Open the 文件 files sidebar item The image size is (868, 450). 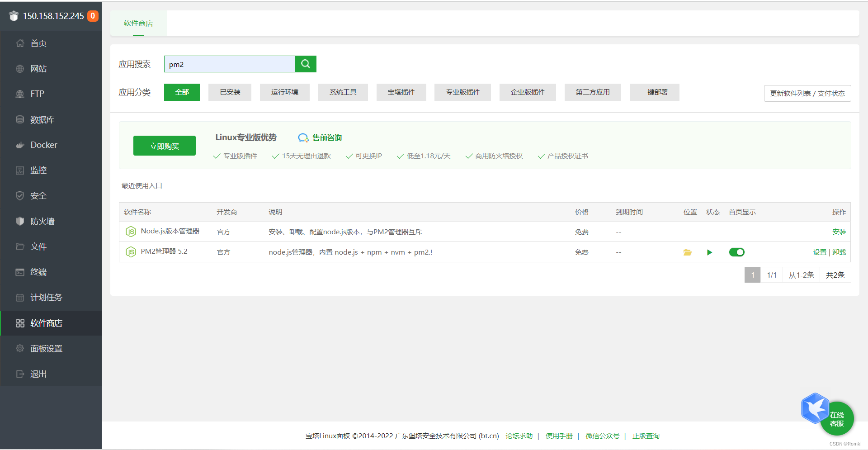51,246
